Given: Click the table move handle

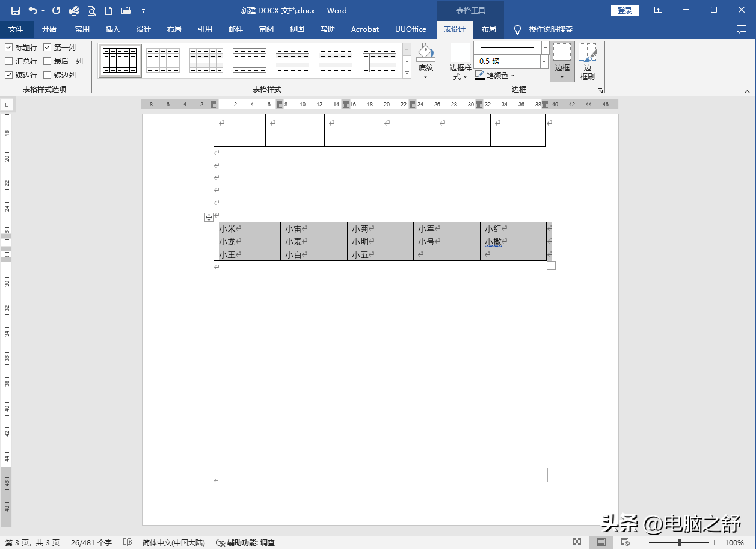Looking at the screenshot, I should coord(209,217).
